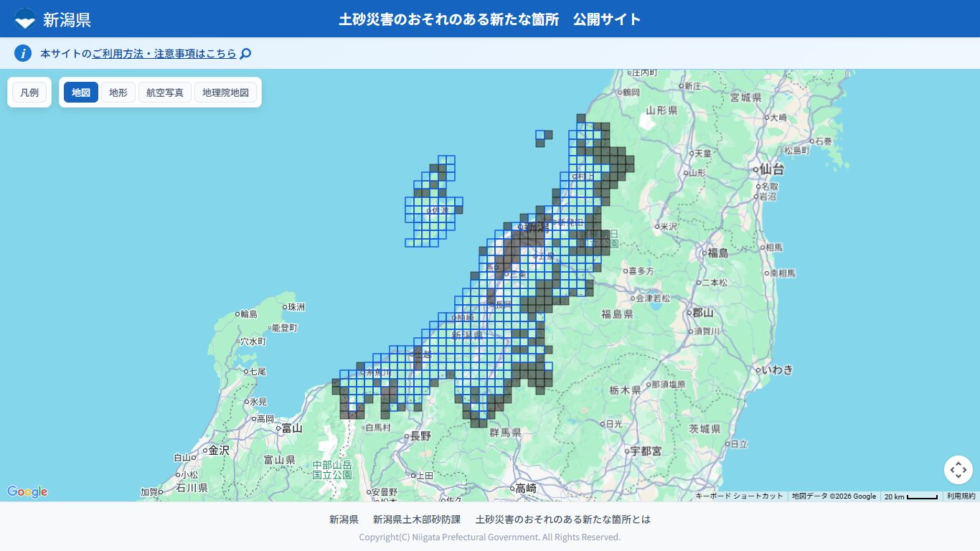
Task: Open the 凡例 legend panel
Action: (x=29, y=92)
